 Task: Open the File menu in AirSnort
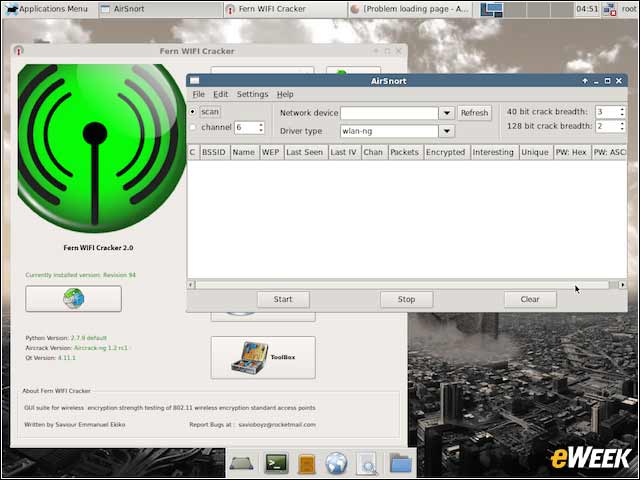pyautogui.click(x=198, y=94)
